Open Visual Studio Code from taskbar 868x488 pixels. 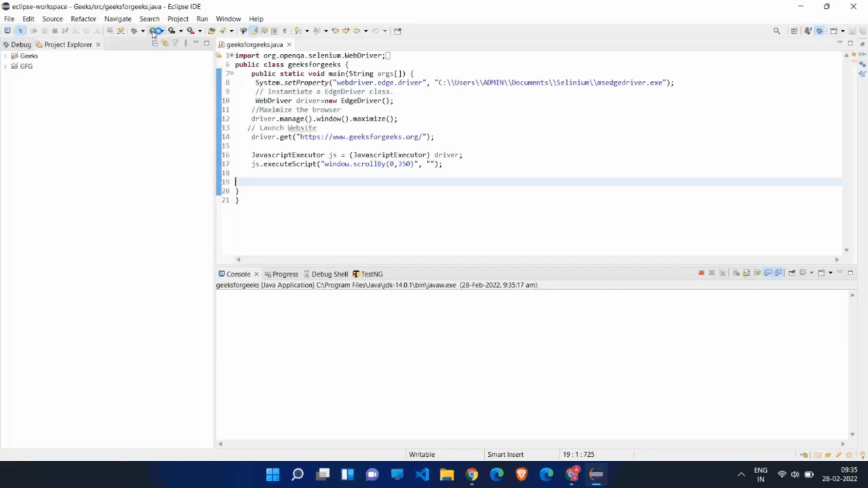[422, 474]
